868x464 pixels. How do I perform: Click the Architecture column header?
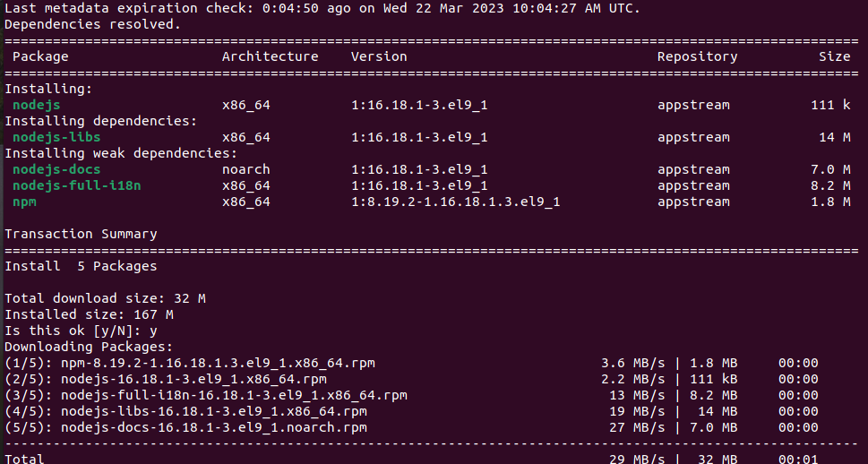pos(271,56)
